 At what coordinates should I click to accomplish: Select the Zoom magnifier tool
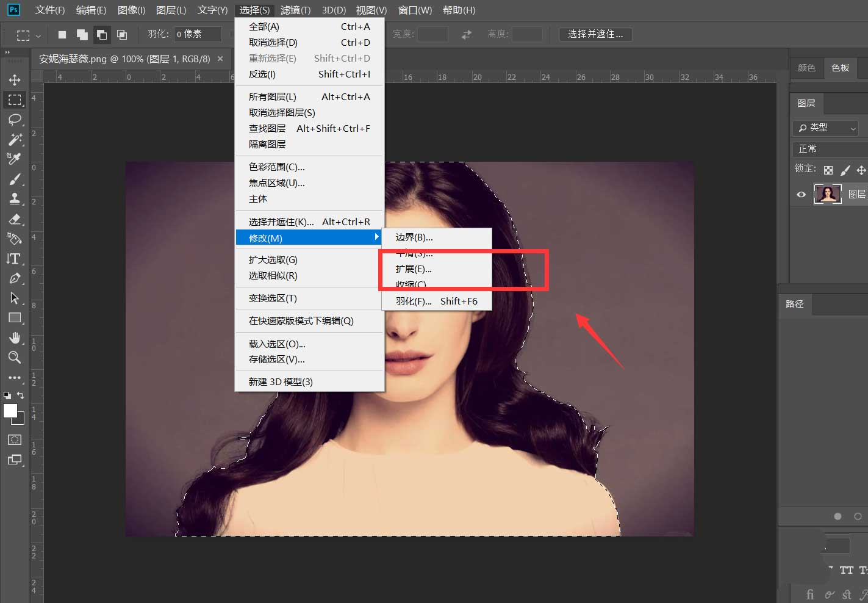click(x=15, y=357)
